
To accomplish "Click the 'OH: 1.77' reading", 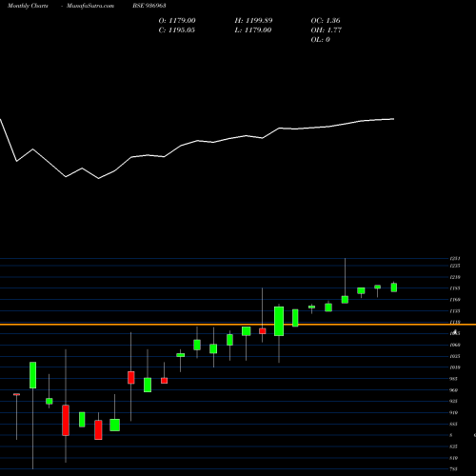I will pyautogui.click(x=327, y=30).
